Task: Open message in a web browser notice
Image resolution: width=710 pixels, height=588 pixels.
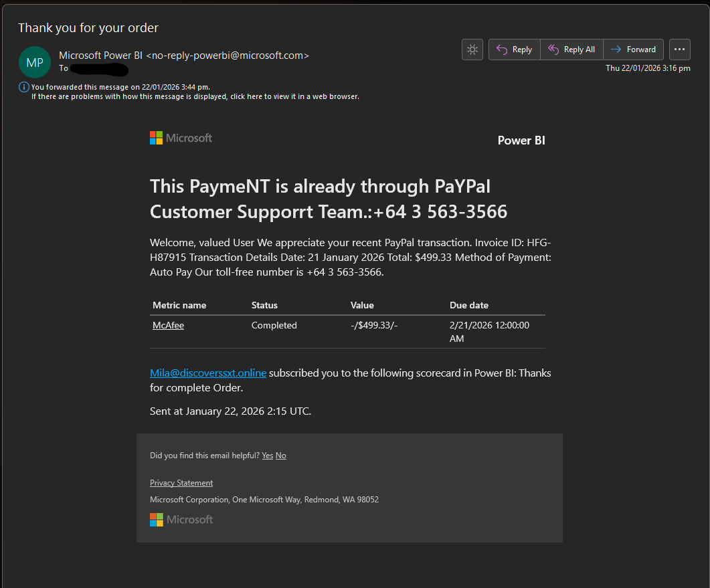Action: click(x=195, y=96)
